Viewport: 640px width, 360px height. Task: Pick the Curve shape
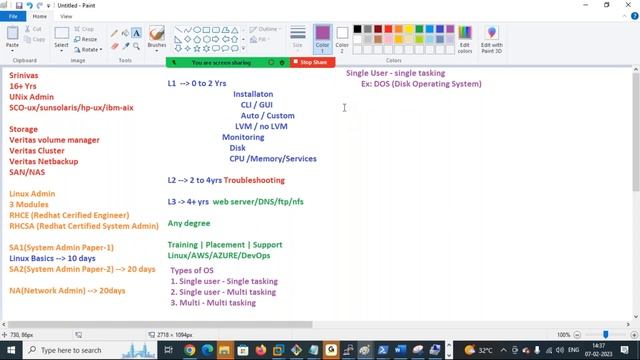coord(187,30)
